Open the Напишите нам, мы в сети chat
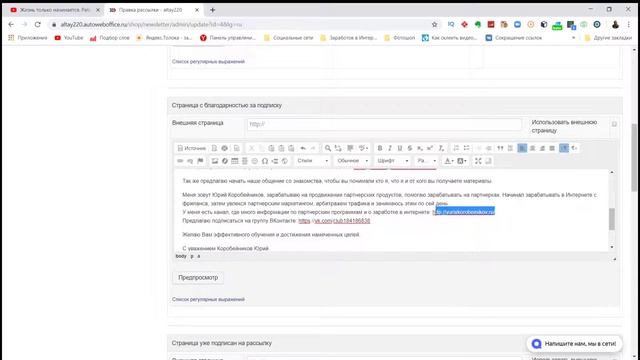Viewport: 640px width, 360px height. pos(574,344)
